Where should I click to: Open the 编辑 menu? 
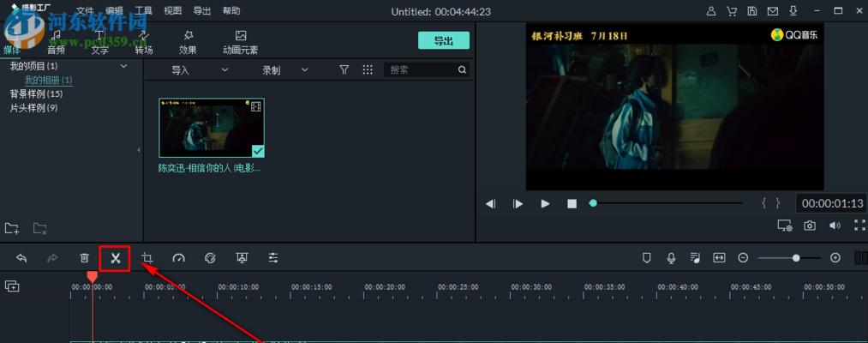(x=115, y=10)
